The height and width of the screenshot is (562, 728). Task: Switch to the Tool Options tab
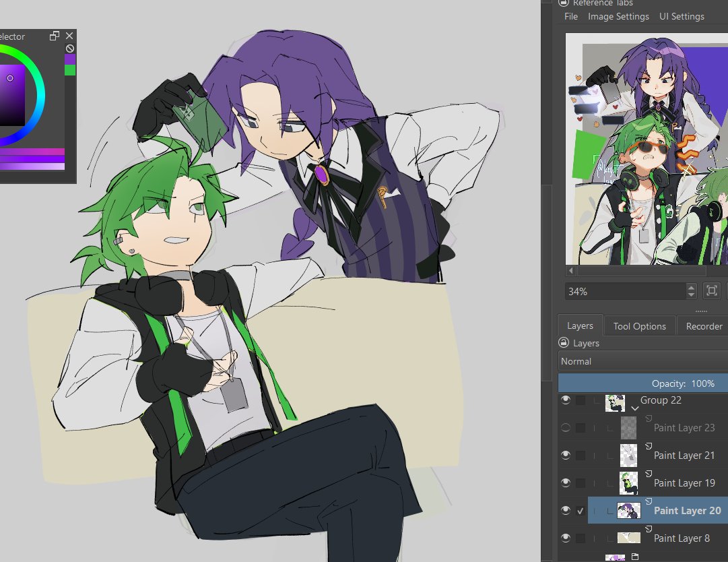click(639, 326)
